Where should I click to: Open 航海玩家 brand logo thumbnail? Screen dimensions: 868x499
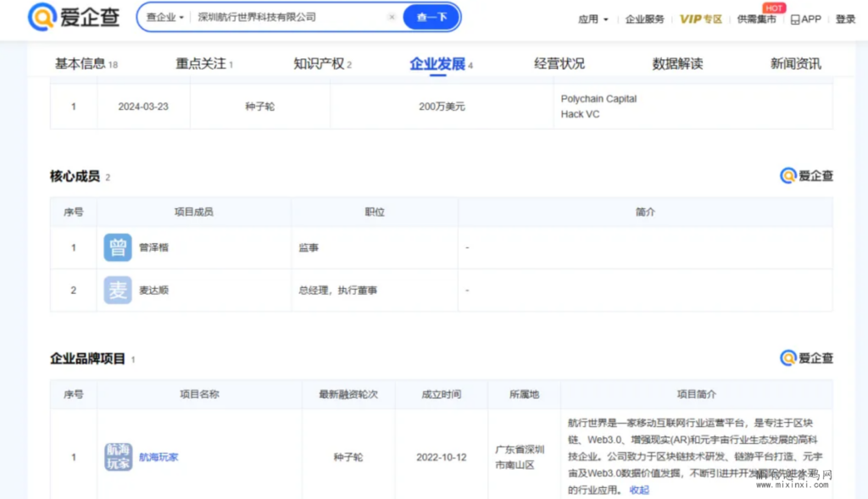(118, 457)
